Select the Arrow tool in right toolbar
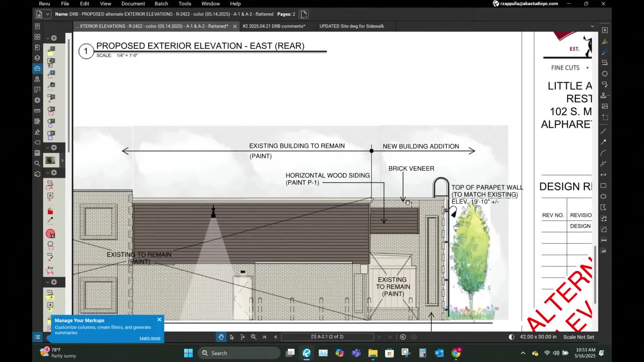The width and height of the screenshot is (644, 362). [603, 142]
